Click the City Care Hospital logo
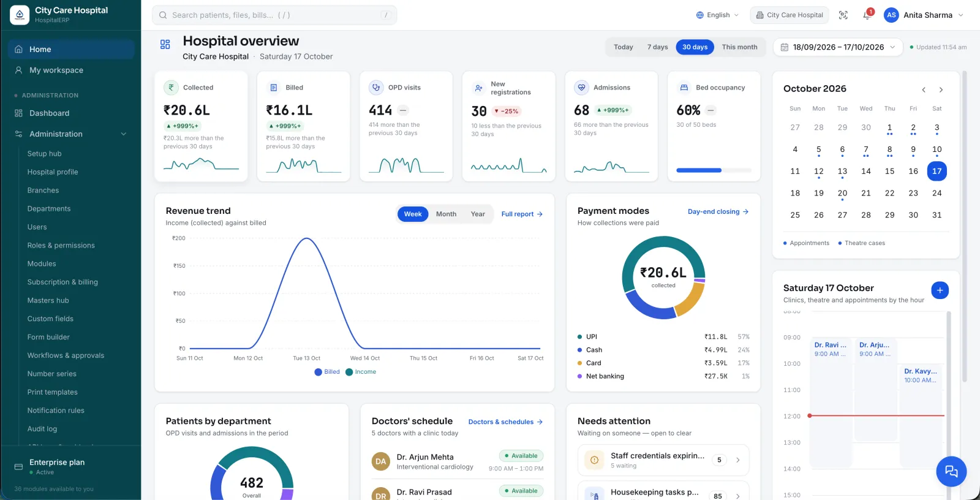 [20, 15]
